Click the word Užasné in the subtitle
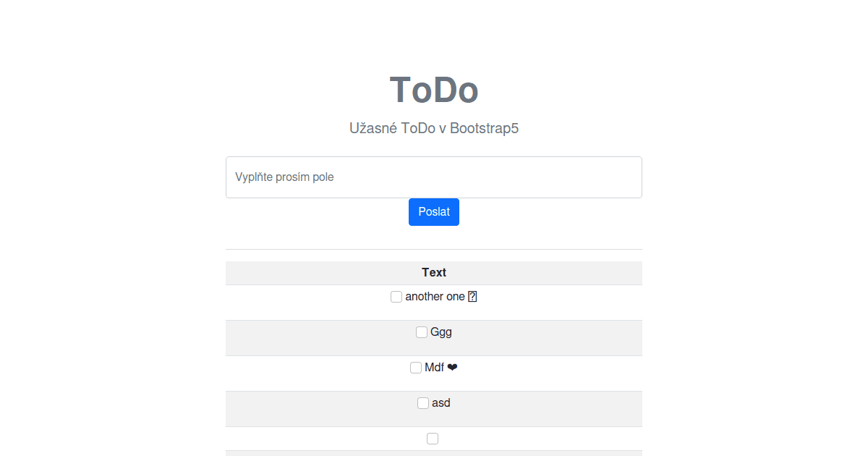The width and height of the screenshot is (868, 456). click(x=371, y=129)
